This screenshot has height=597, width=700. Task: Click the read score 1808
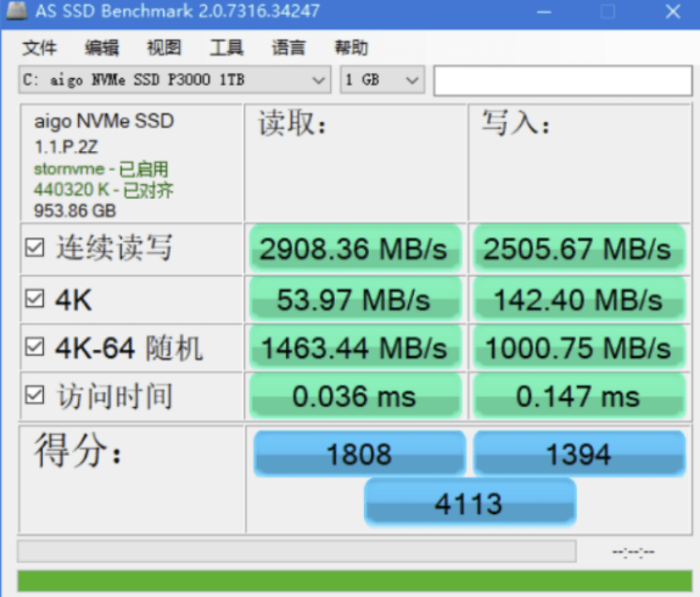[359, 454]
